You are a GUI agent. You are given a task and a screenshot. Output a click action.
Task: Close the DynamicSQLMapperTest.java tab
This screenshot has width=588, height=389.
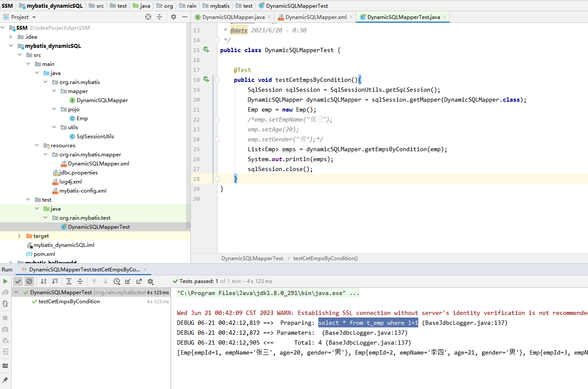pos(445,17)
